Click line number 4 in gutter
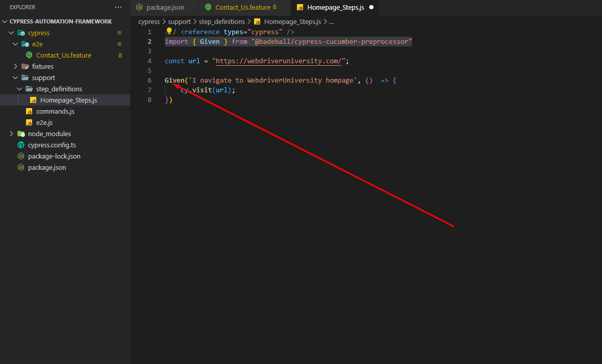This screenshot has height=364, width=602. [x=149, y=61]
